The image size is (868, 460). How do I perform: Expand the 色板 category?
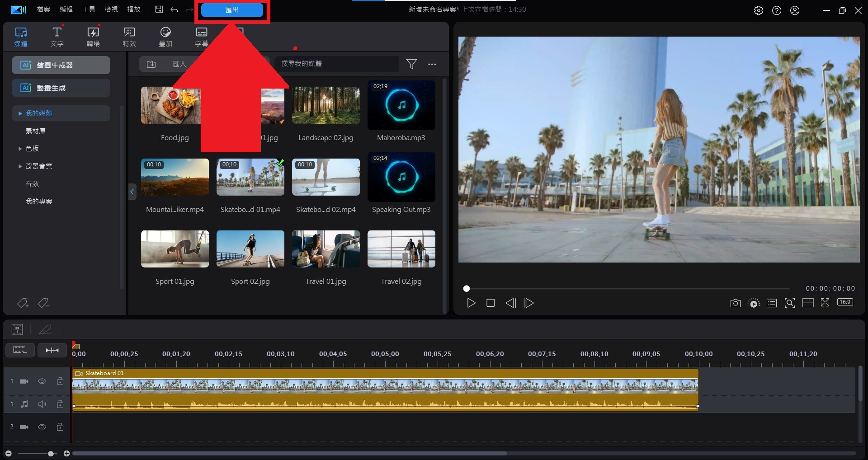tap(20, 149)
